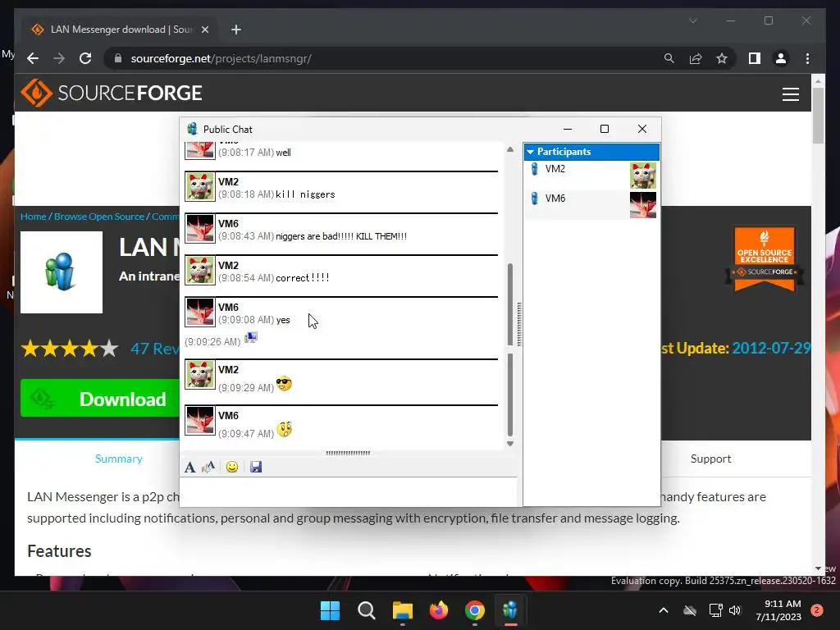Select VM2 in Participants list
Image resolution: width=840 pixels, height=630 pixels.
point(591,176)
